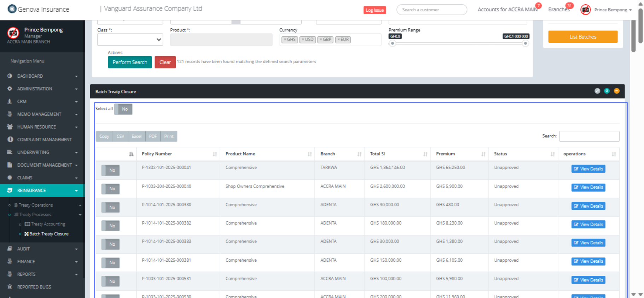The width and height of the screenshot is (644, 298).
Task: Click the List Batches button
Action: 582,37
